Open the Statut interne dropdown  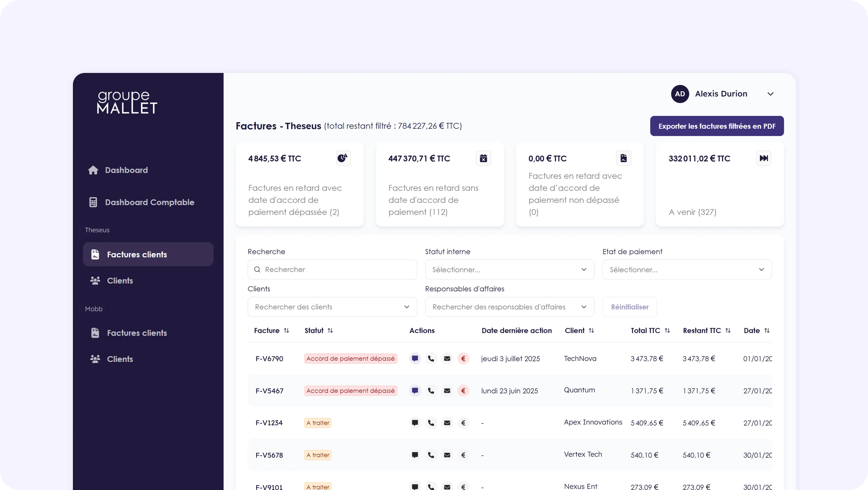point(509,269)
